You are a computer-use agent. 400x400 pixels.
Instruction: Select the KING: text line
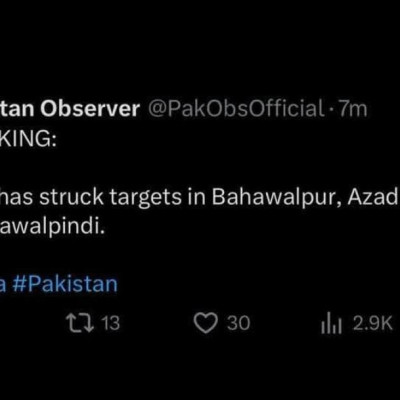pos(28,141)
